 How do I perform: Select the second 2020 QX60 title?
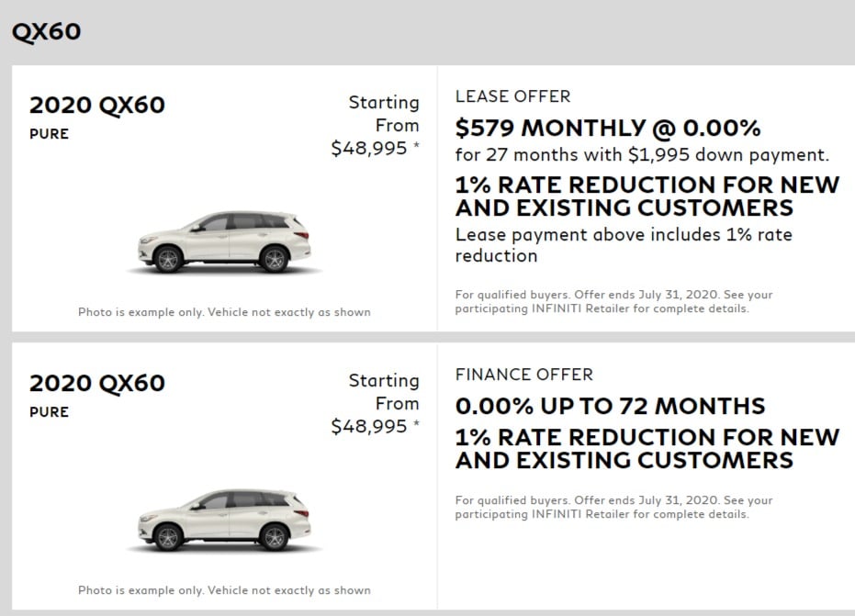pyautogui.click(x=97, y=383)
